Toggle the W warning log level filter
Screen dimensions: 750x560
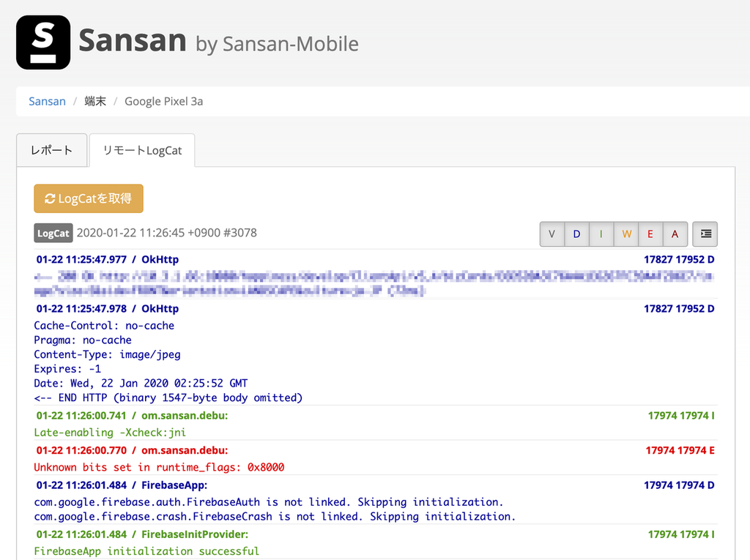pos(626,234)
